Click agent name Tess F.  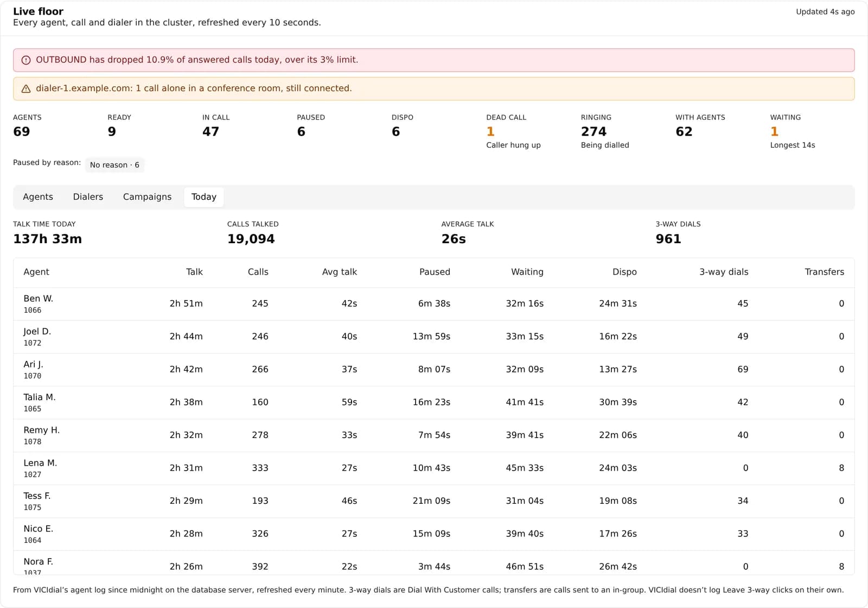37,496
